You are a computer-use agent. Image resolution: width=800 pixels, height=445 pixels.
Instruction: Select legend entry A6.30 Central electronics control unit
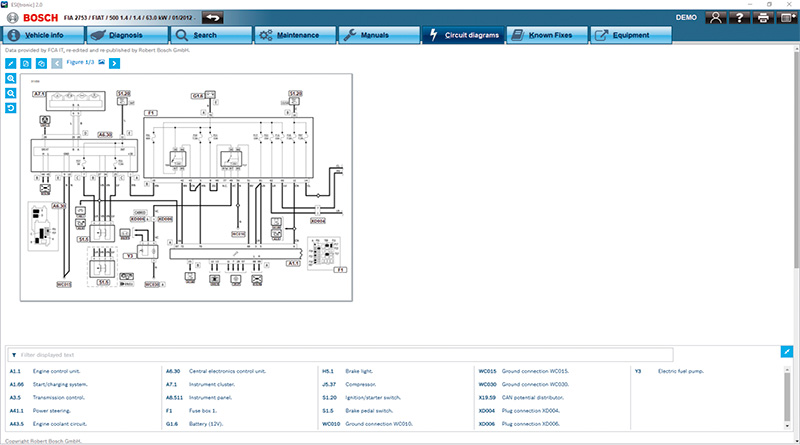pos(216,371)
